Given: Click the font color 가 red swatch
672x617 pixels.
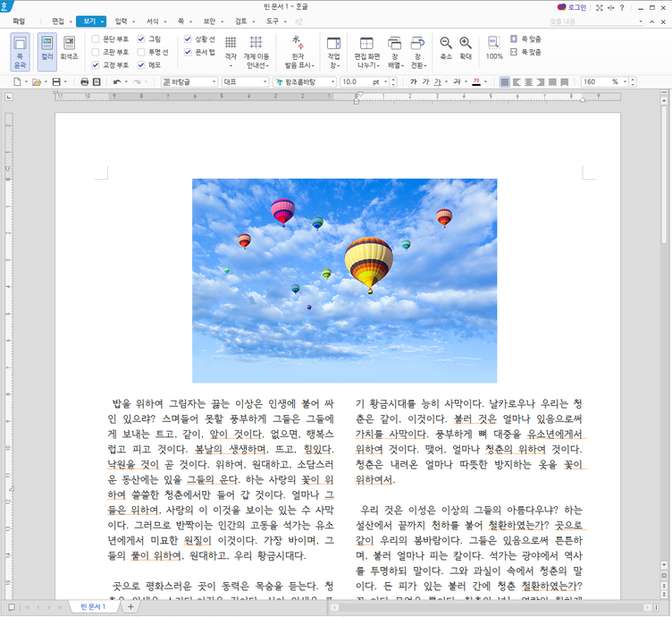Looking at the screenshot, I should click(476, 81).
